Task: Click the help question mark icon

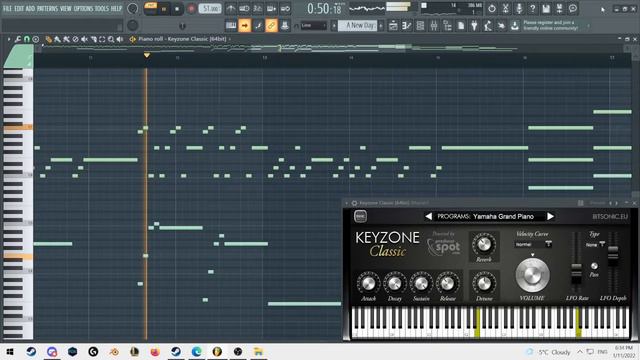Action: 532,8
